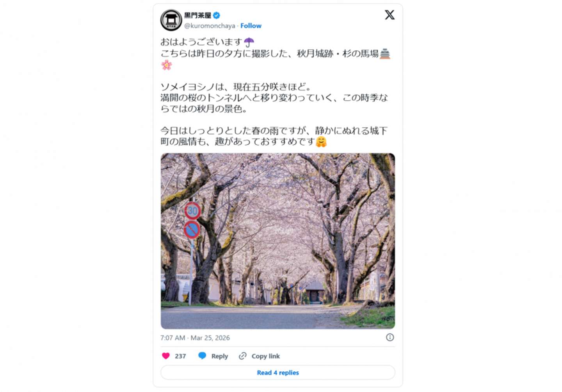Open the info circle icon
562x392 pixels.
tap(390, 337)
